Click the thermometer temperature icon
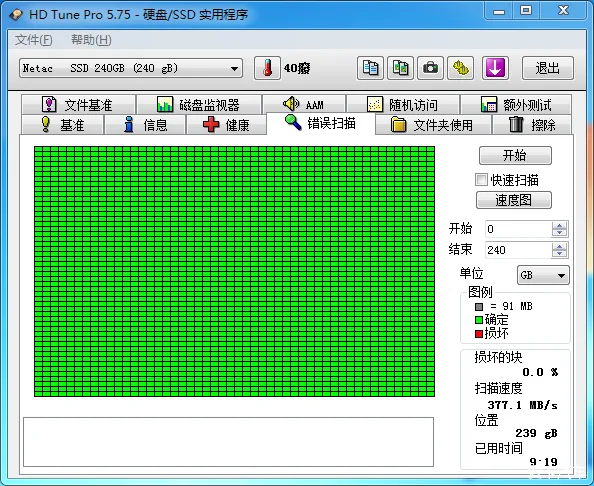The width and height of the screenshot is (594, 486). point(267,68)
